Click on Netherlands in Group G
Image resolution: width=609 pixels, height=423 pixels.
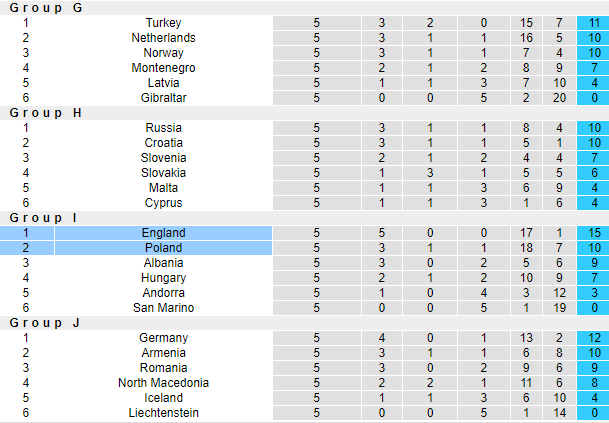click(x=163, y=37)
